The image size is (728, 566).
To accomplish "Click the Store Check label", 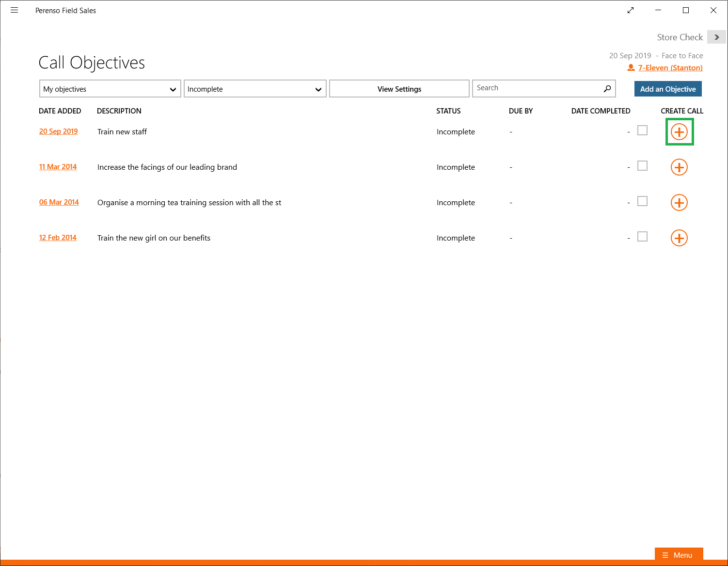I will pyautogui.click(x=680, y=37).
